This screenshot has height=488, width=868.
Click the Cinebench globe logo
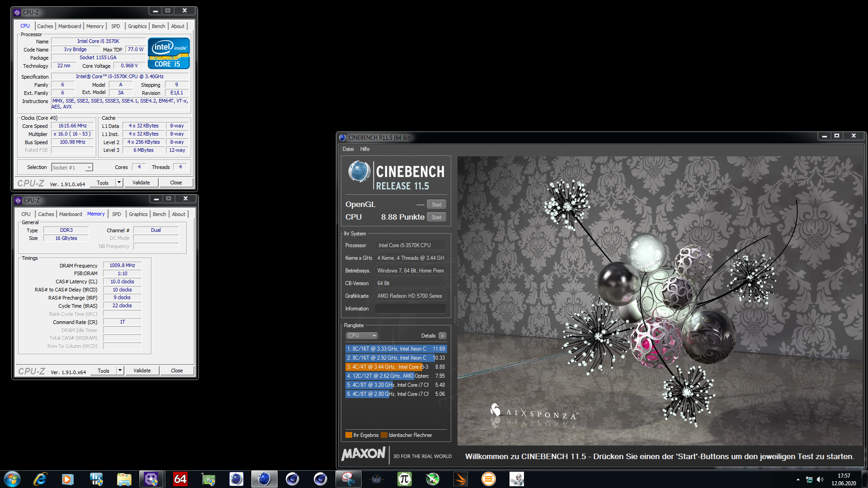(x=359, y=172)
